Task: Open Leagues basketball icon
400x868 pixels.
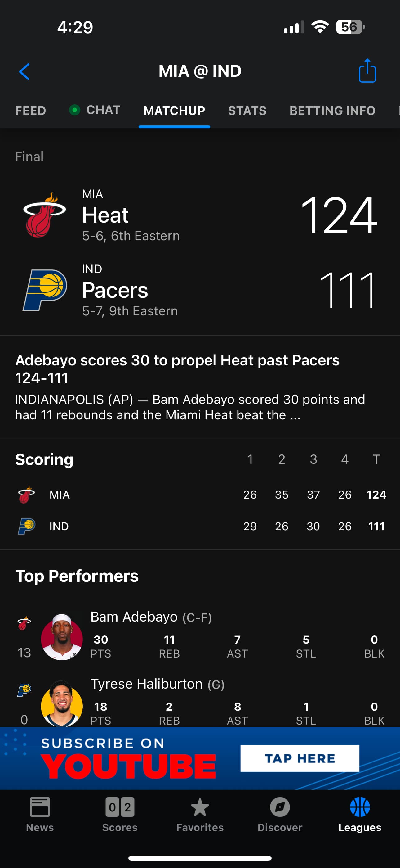Action: pyautogui.click(x=360, y=807)
